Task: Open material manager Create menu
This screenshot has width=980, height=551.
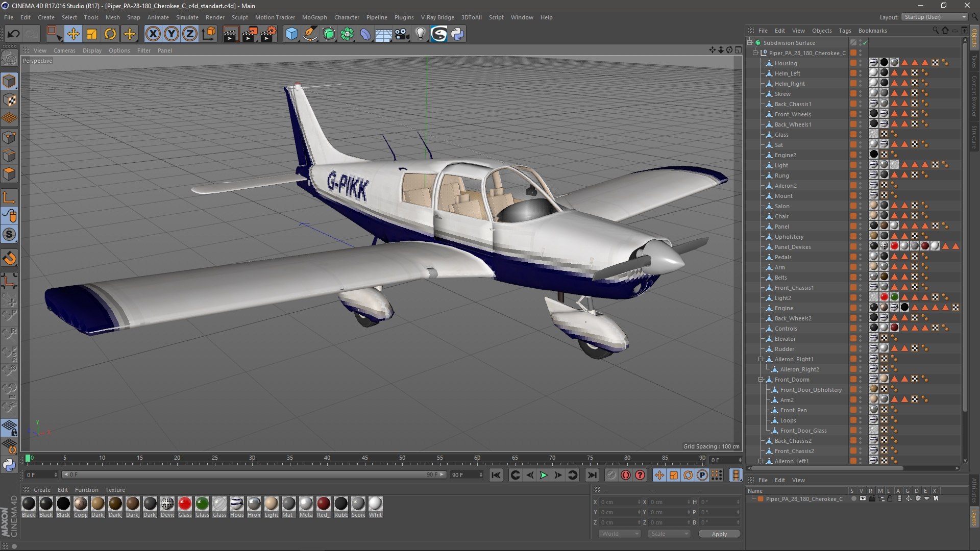Action: [42, 490]
